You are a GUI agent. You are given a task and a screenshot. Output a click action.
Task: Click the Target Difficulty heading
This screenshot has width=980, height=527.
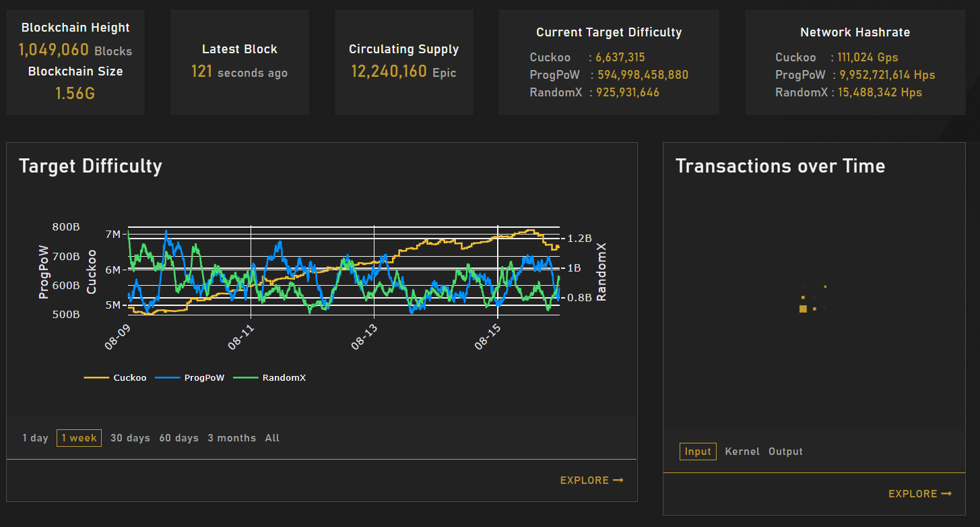click(x=90, y=166)
